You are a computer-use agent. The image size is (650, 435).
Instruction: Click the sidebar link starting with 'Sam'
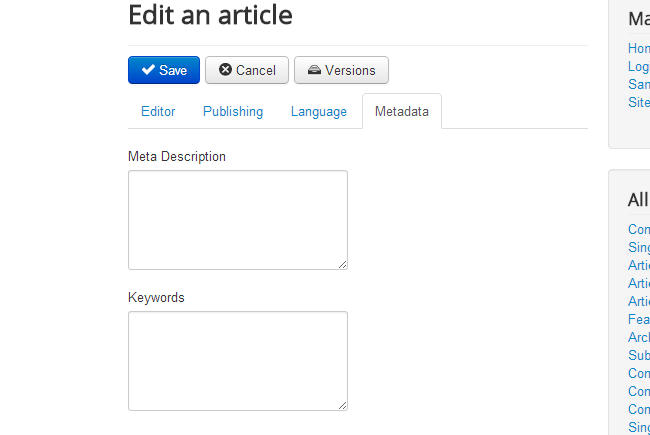[x=639, y=84]
